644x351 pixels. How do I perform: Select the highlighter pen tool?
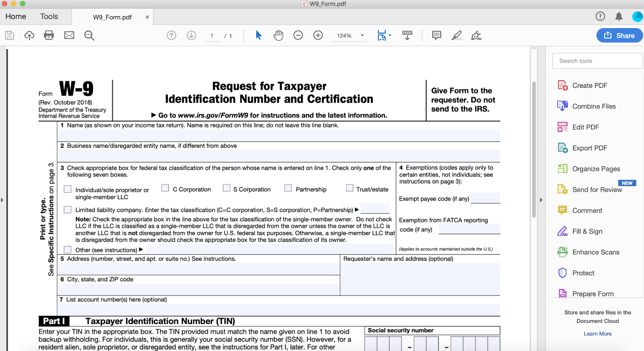[456, 35]
